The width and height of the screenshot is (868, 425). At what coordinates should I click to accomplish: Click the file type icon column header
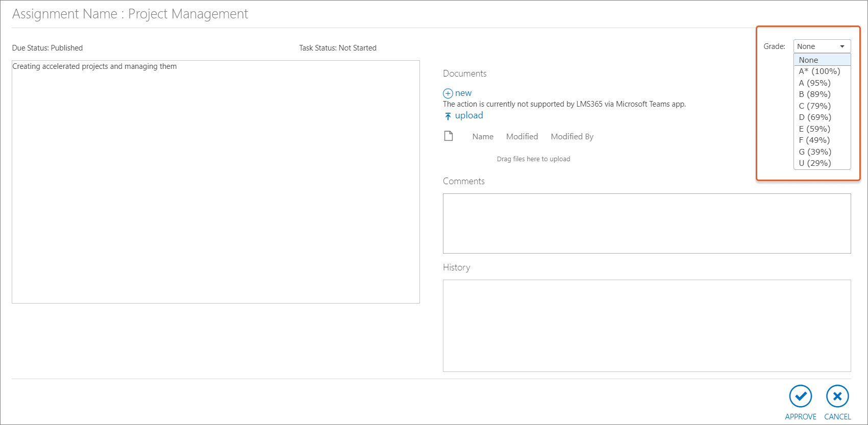coord(449,136)
